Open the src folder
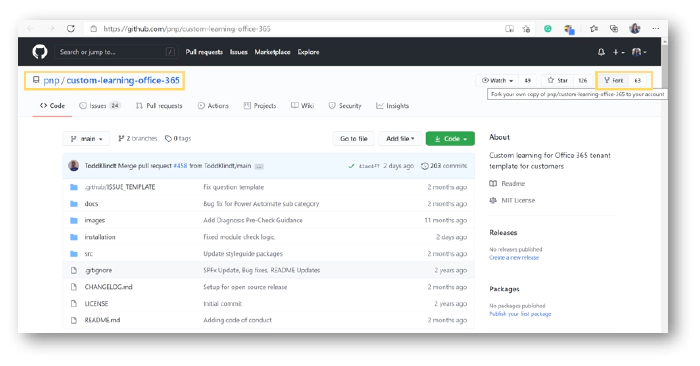This screenshot has width=700, height=366. pos(88,254)
